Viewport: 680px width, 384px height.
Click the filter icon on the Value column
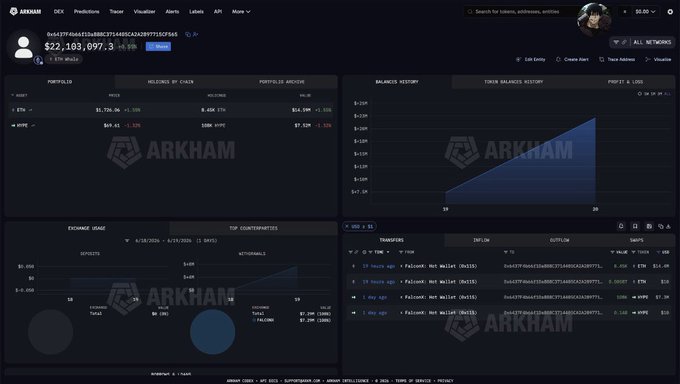click(x=612, y=252)
